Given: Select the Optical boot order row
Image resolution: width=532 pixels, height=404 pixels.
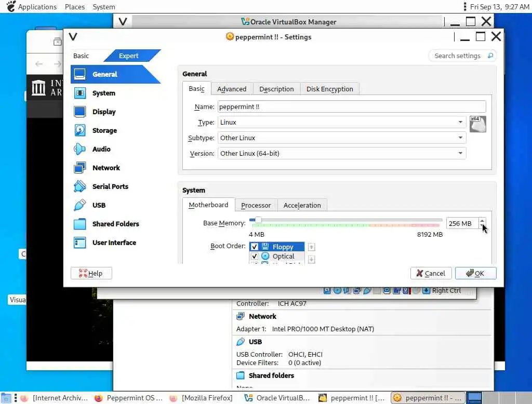Looking at the screenshot, I should [x=276, y=256].
